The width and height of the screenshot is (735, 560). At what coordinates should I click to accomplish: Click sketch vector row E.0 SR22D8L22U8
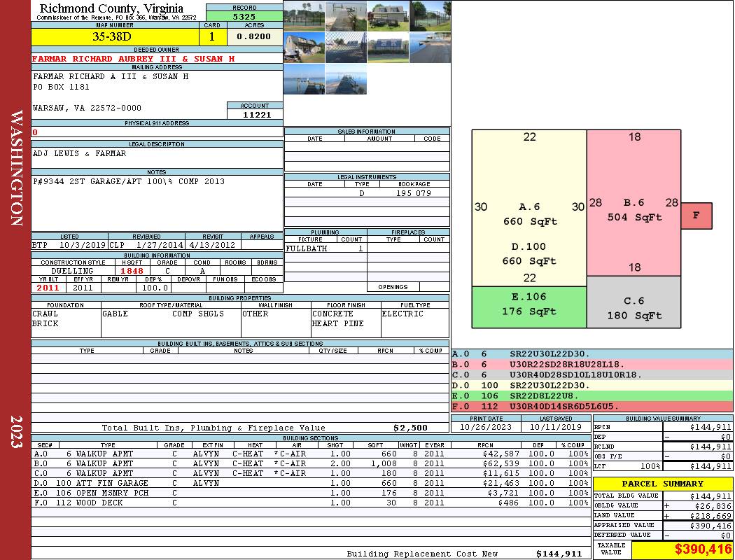592,396
